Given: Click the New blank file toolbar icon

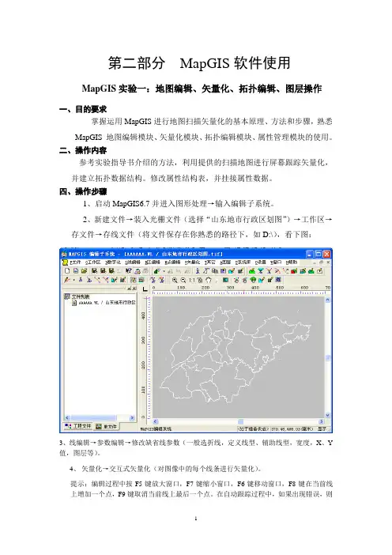Looking at the screenshot, I should (x=67, y=270).
